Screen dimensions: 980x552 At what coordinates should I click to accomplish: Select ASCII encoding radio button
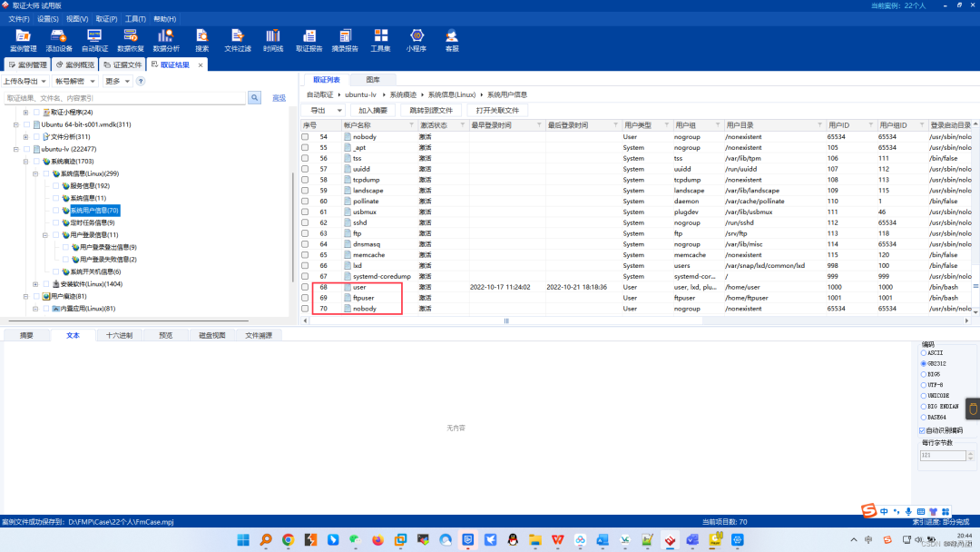pos(923,352)
